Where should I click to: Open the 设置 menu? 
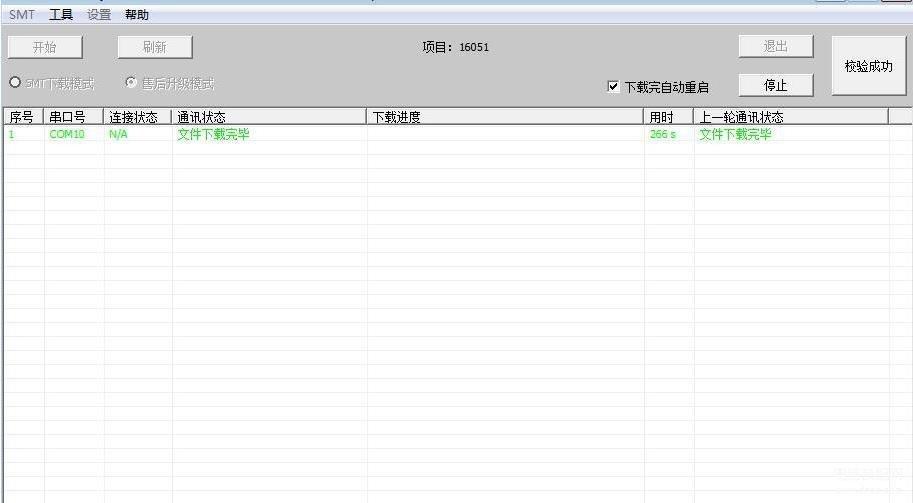pos(99,15)
